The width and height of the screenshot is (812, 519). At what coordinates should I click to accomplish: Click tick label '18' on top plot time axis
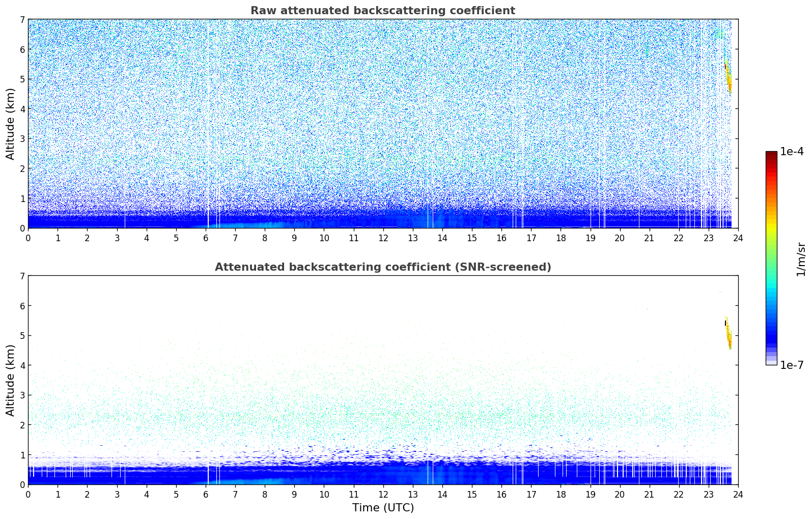pyautogui.click(x=561, y=238)
